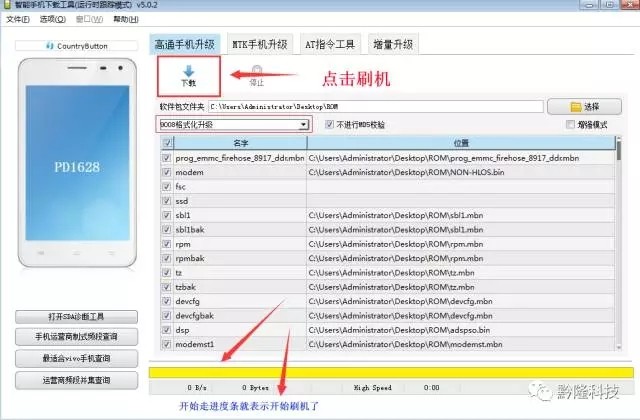640x420 pixels.
Task: Uncheck the sbl1 row checkbox
Action: click(x=167, y=215)
